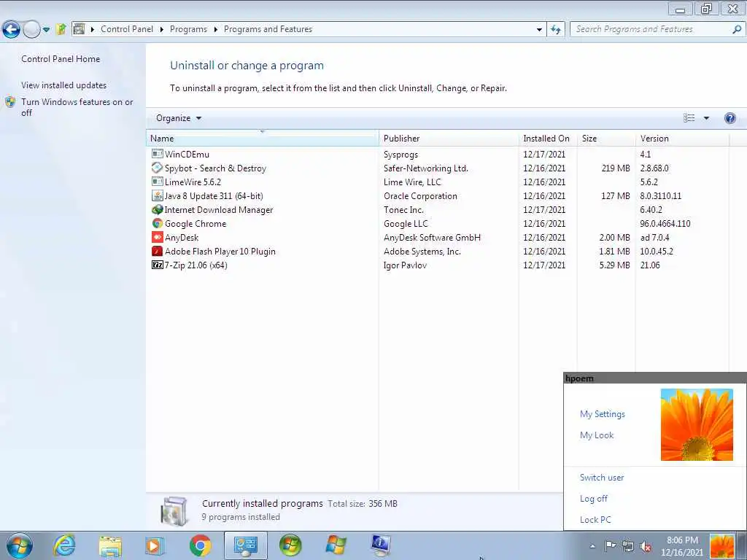Select the Oracle Corporation publisher cell

pos(420,195)
